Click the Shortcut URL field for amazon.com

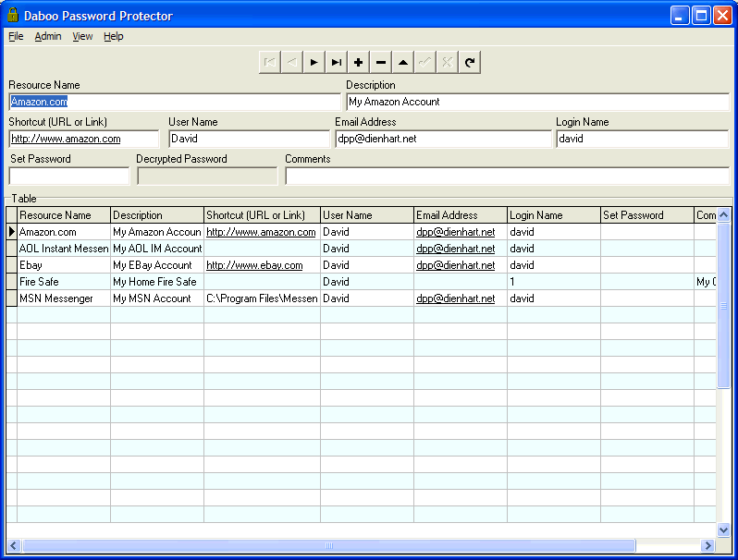[84, 139]
